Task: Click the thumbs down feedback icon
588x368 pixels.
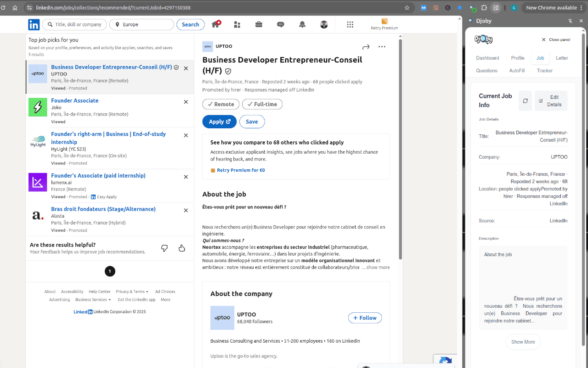Action: pos(164,248)
